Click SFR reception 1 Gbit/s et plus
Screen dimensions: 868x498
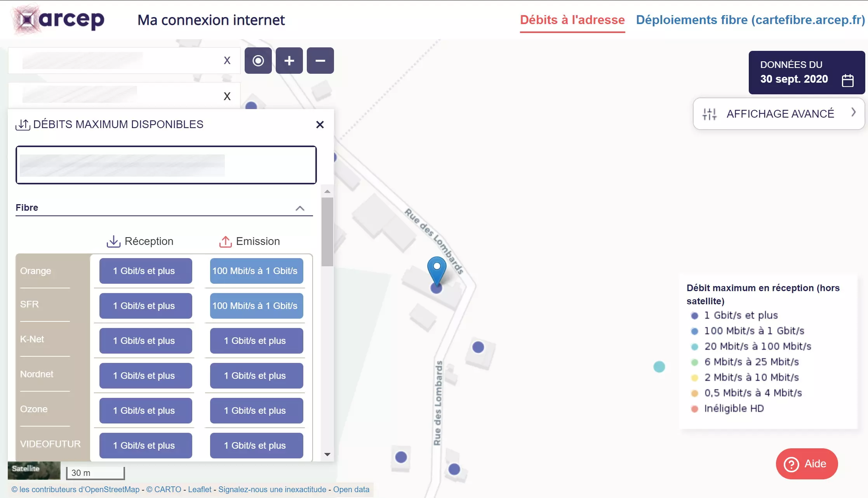(x=146, y=306)
